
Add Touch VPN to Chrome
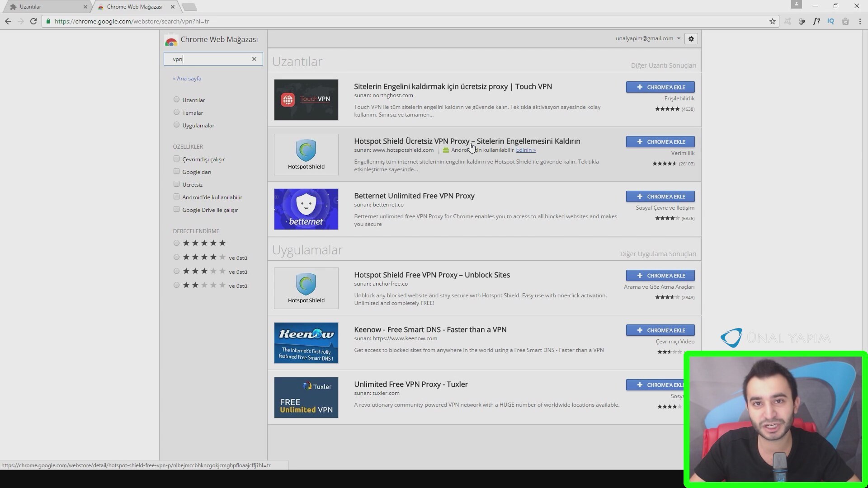[x=660, y=87]
